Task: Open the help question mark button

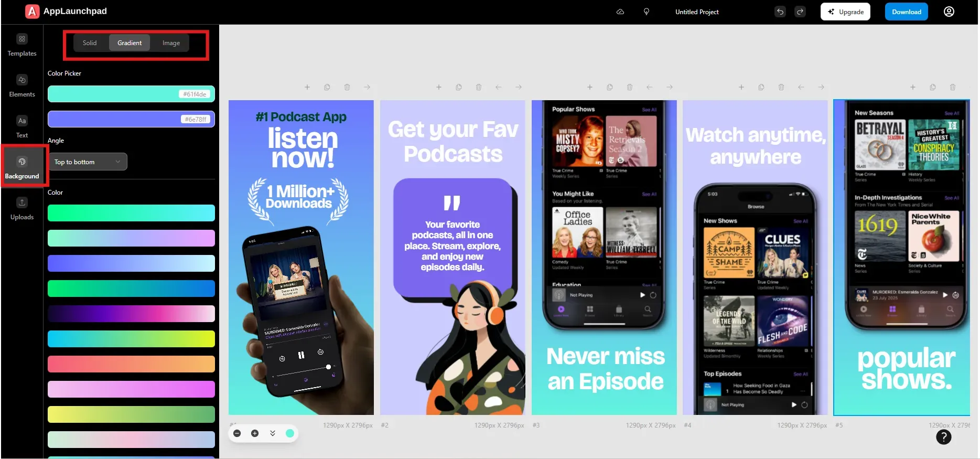Action: 944,437
